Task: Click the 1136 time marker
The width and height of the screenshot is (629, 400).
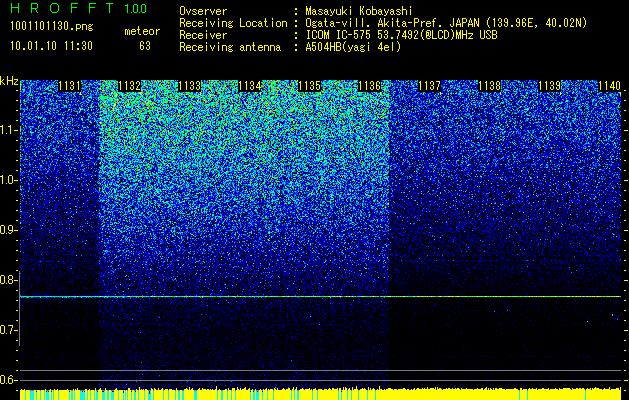Action: click(369, 86)
